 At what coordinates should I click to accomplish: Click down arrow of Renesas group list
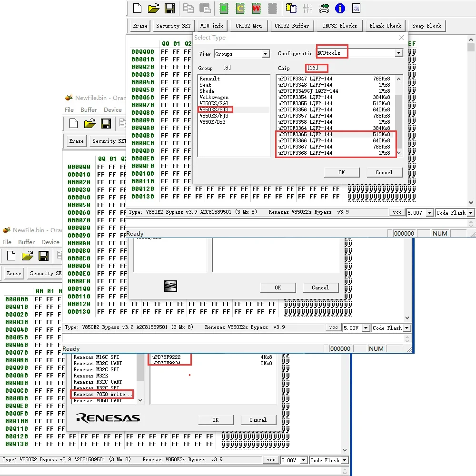(x=140, y=400)
